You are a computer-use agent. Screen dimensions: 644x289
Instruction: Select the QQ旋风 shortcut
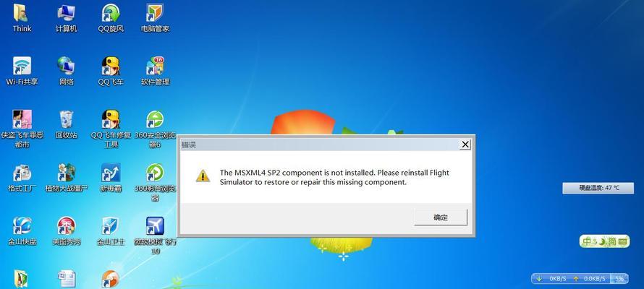(x=111, y=18)
